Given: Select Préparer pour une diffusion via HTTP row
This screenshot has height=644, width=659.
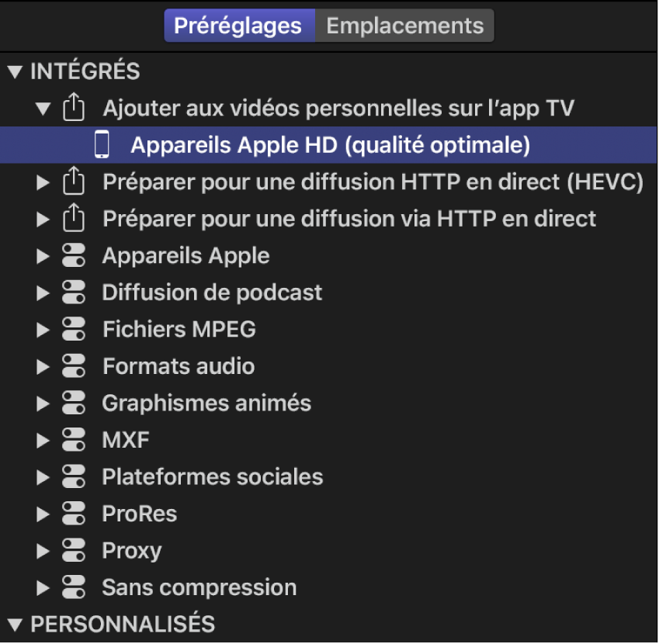Looking at the screenshot, I should coord(349,219).
